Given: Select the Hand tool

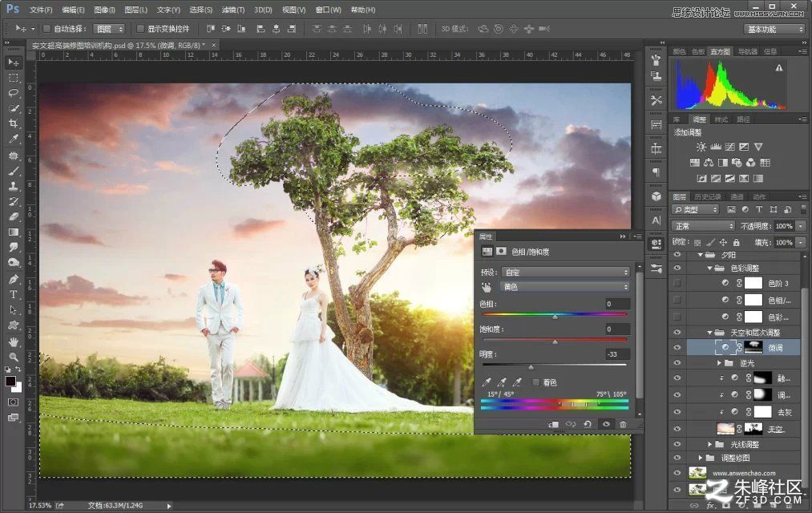Looking at the screenshot, I should (x=13, y=342).
